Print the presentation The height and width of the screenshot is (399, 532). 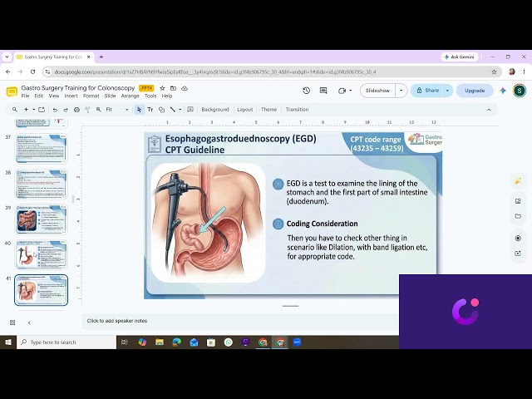pyautogui.click(x=76, y=110)
